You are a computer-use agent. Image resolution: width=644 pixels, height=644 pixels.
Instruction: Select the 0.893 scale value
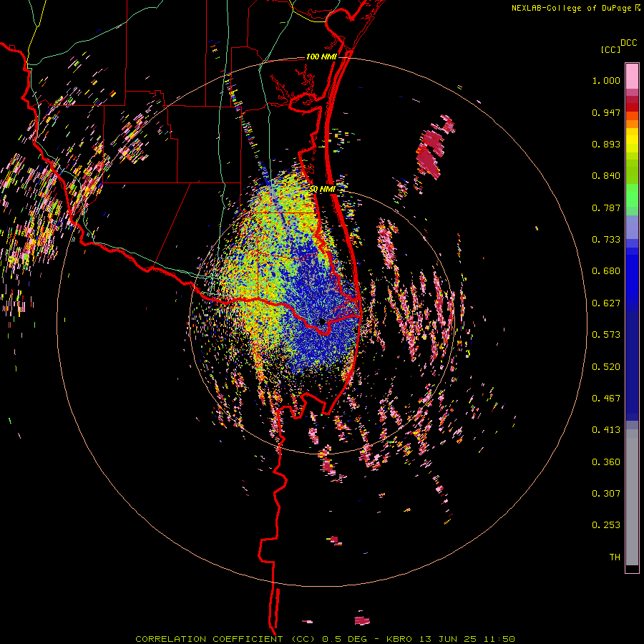point(606,144)
